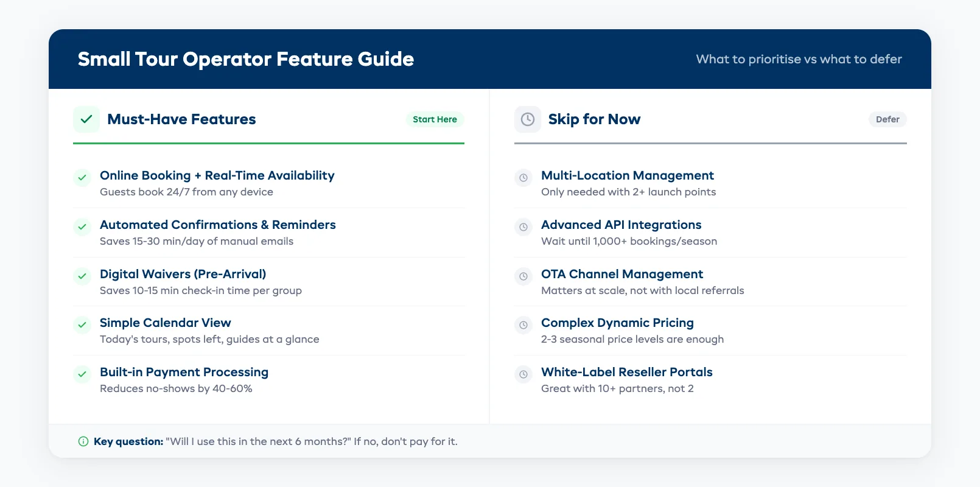This screenshot has height=487, width=980.
Task: Click text Only needed with 2+ launch points
Action: pos(628,192)
